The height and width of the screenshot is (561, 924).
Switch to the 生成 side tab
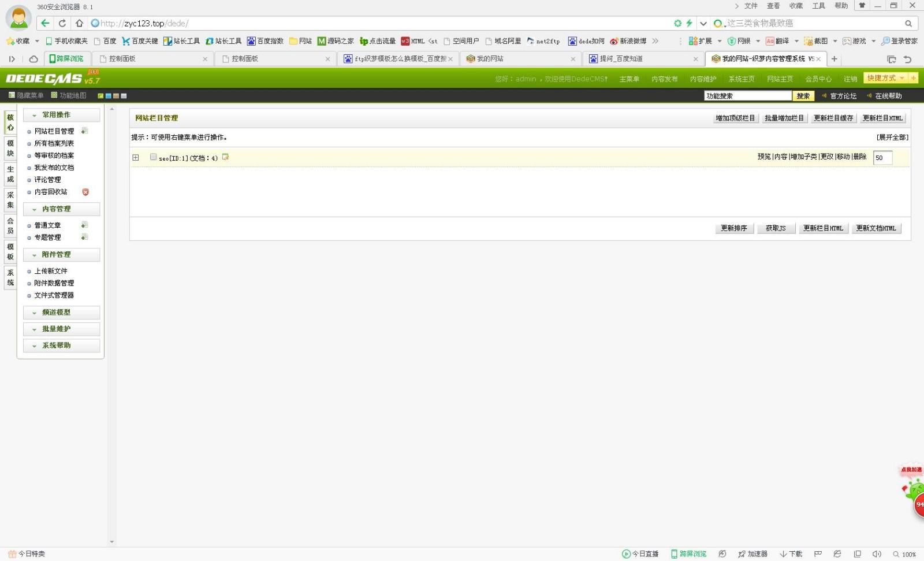pyautogui.click(x=10, y=174)
